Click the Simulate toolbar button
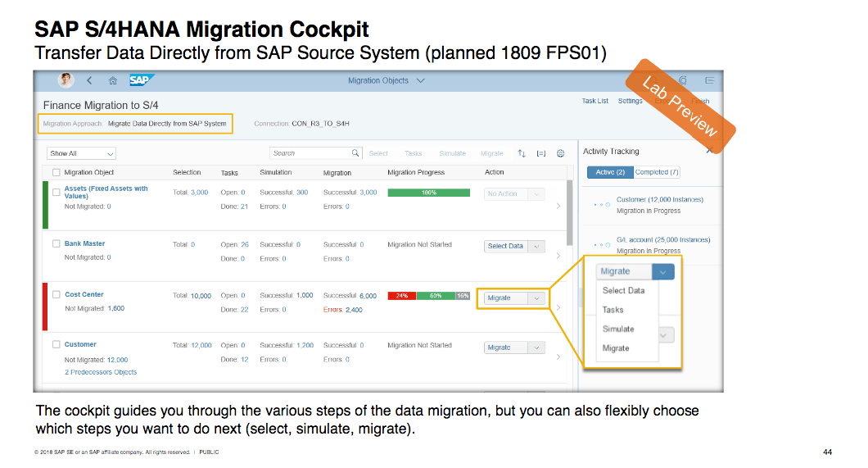Viewport: 868px width, 468px height. 452,153
